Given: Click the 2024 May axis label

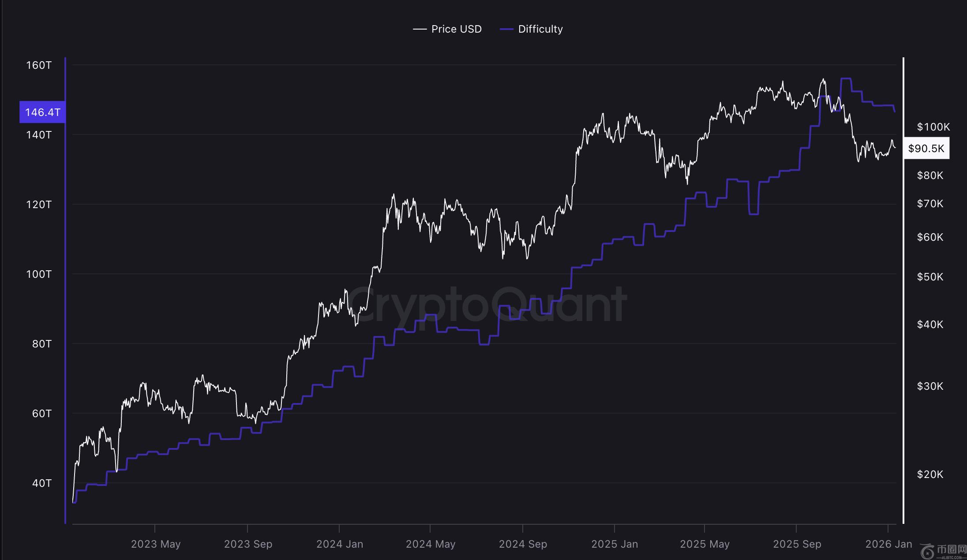Looking at the screenshot, I should tap(431, 544).
